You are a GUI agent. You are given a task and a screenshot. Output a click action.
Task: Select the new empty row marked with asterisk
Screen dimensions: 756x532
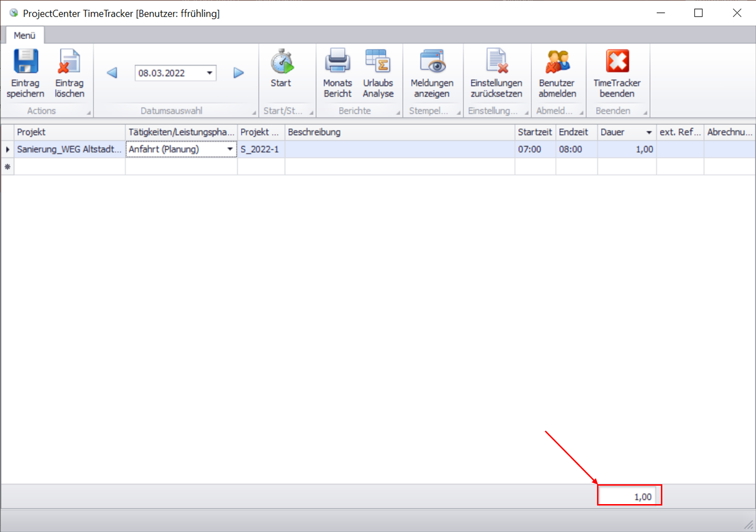point(8,167)
